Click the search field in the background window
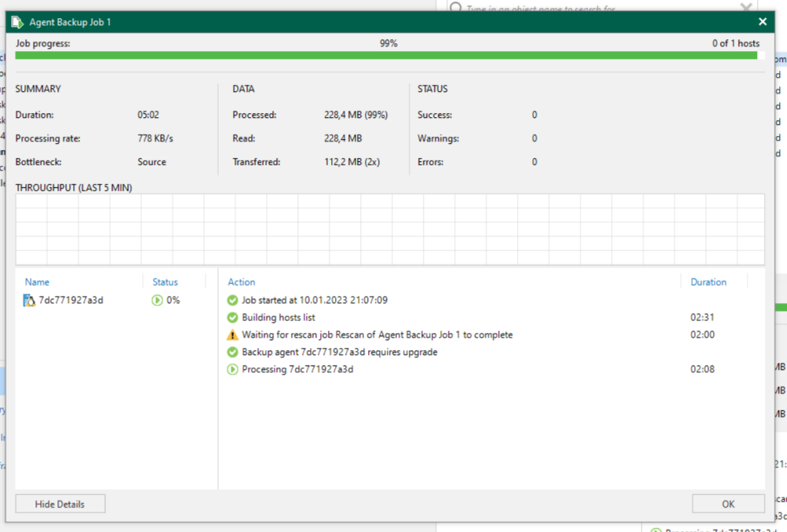The image size is (787, 532). point(600,7)
